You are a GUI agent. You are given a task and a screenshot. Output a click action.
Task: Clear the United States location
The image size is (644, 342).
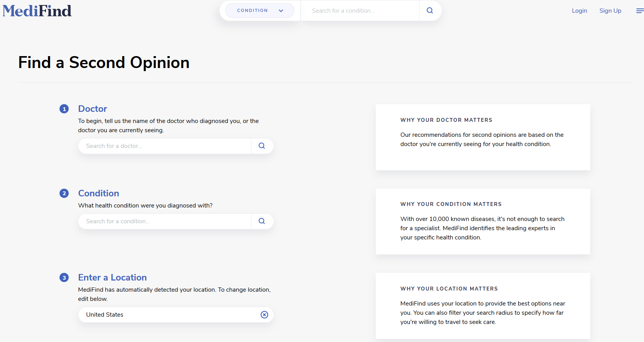coord(264,315)
